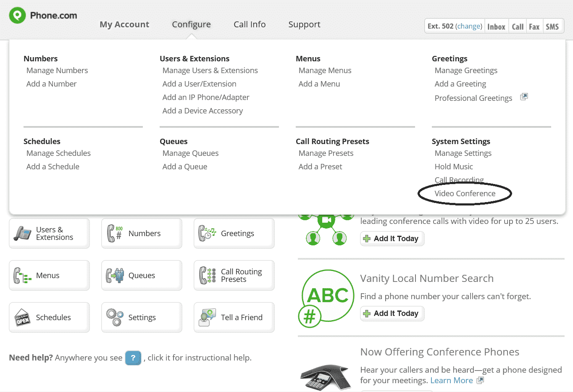This screenshot has width=573, height=392.
Task: Click the Phone.com logo icon
Action: (18, 16)
